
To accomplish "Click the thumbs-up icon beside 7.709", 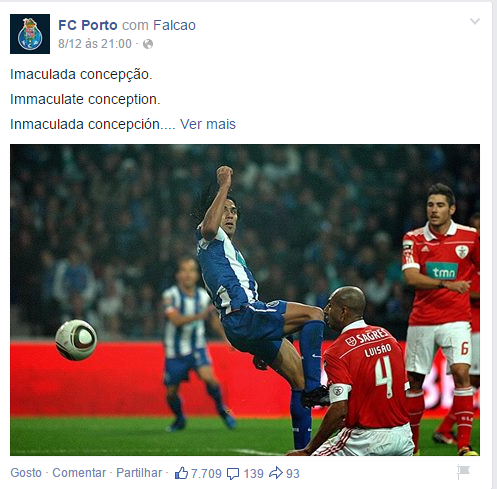I will (181, 473).
